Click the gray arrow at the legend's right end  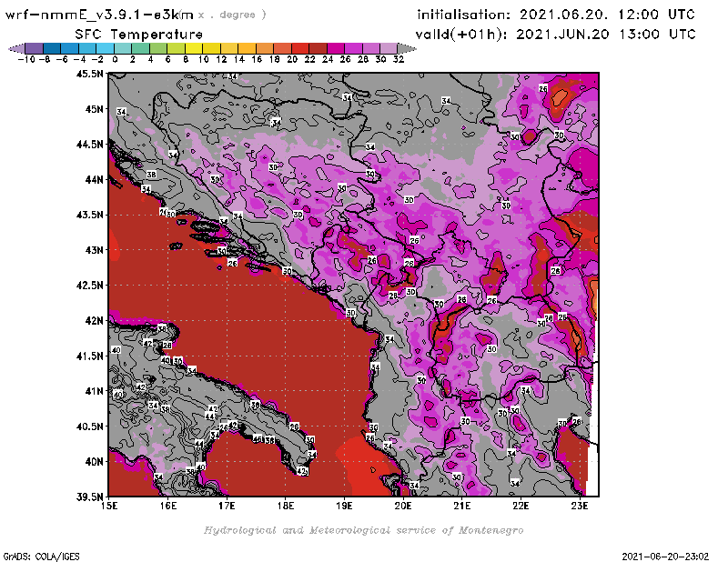(x=407, y=48)
